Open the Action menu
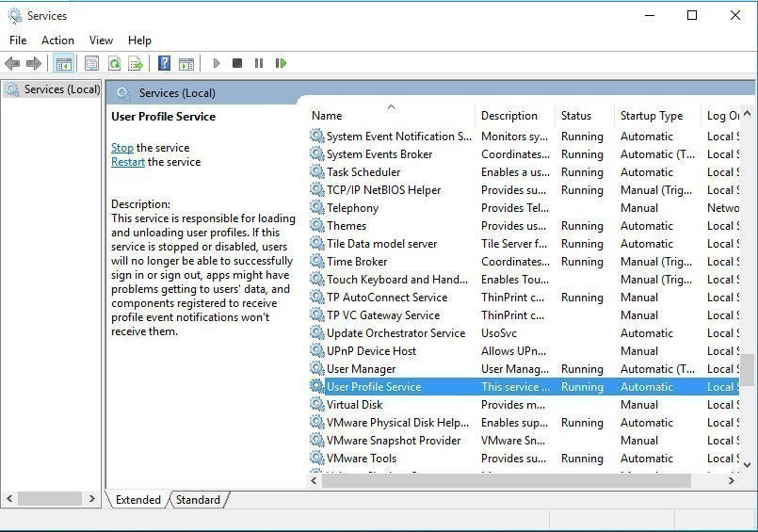The height and width of the screenshot is (532, 758). [x=57, y=40]
